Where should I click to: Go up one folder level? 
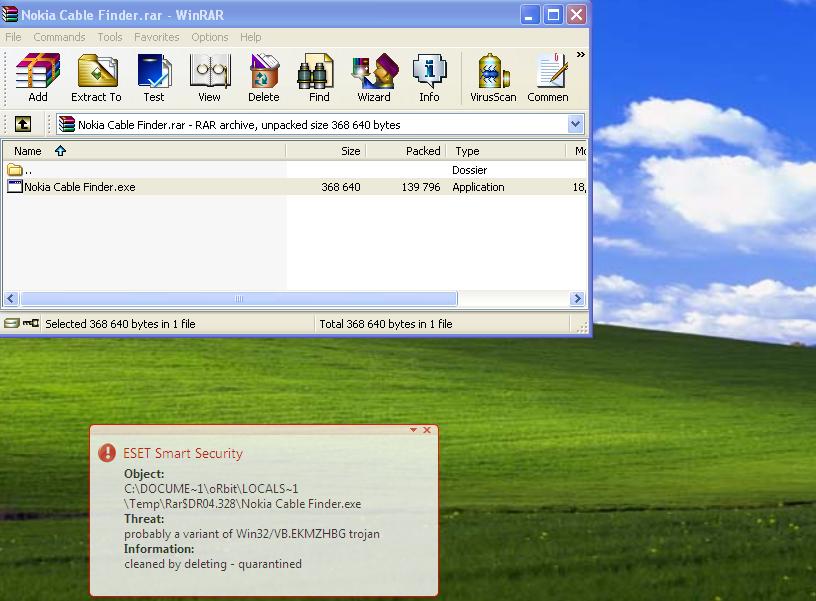[x=23, y=124]
